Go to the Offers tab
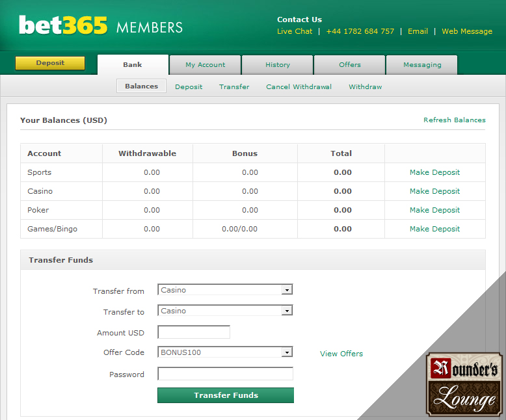 350,65
